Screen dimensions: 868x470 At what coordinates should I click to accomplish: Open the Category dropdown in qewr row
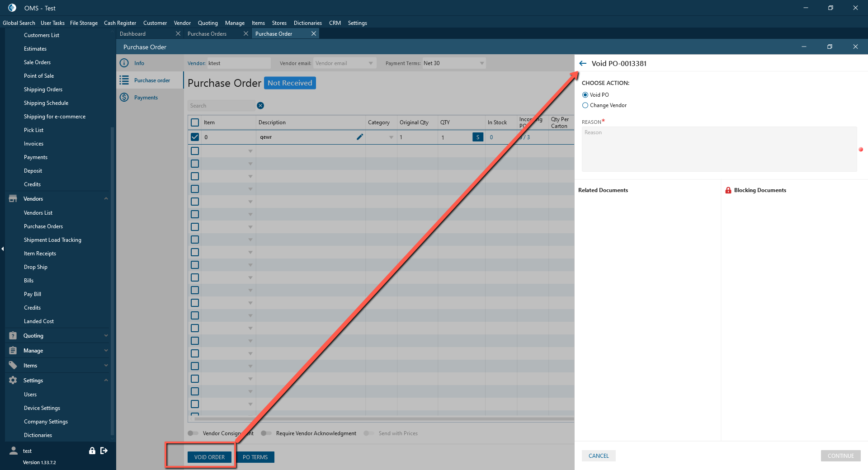(391, 137)
